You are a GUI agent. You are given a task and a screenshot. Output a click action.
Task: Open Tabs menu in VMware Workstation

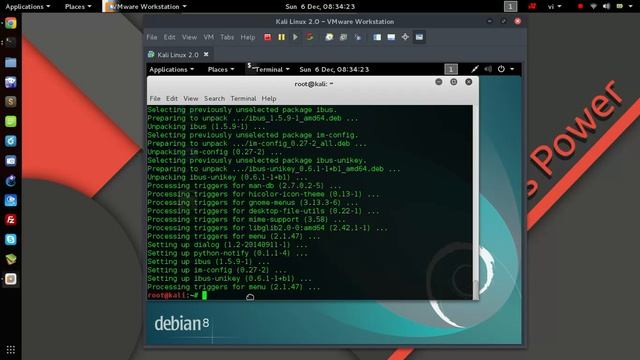pyautogui.click(x=227, y=37)
